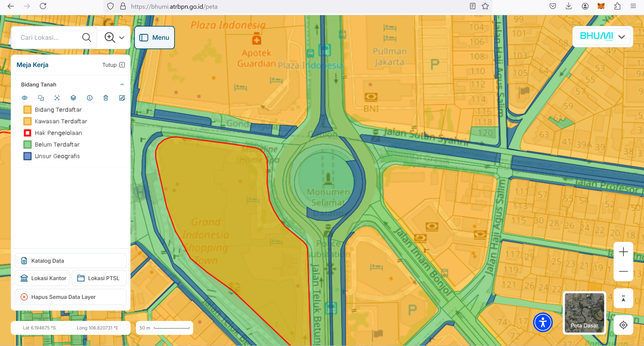Screen dimensions: 644x346
Task: Bookmark this page with the star icon
Action: point(485,6)
